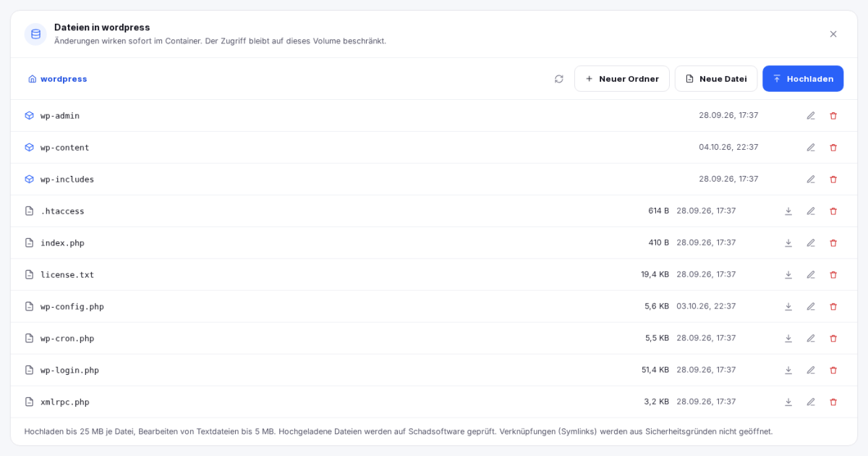Click the 614 B size value
This screenshot has width=868, height=456.
(x=658, y=211)
